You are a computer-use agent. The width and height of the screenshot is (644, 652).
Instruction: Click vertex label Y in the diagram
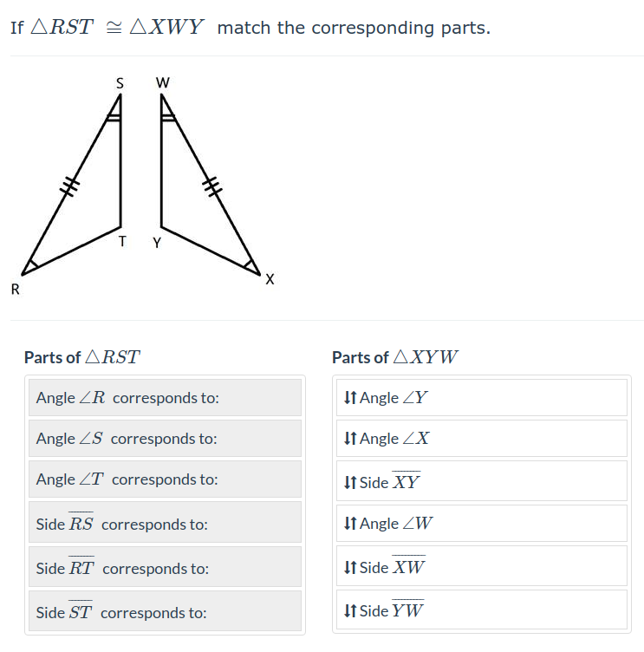pyautogui.click(x=157, y=243)
